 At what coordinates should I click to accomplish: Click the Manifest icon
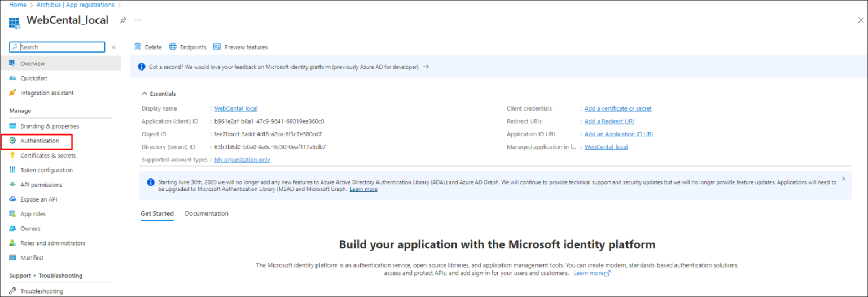point(12,258)
